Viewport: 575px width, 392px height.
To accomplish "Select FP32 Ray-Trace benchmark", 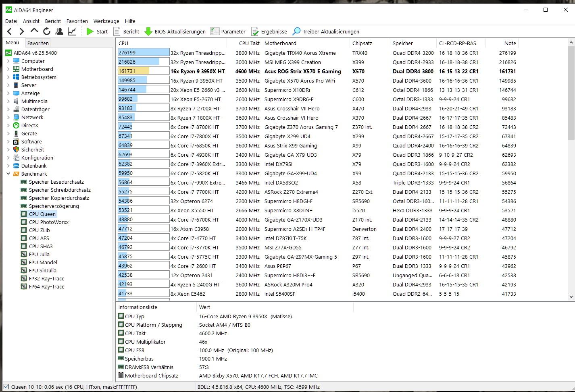I will point(46,278).
